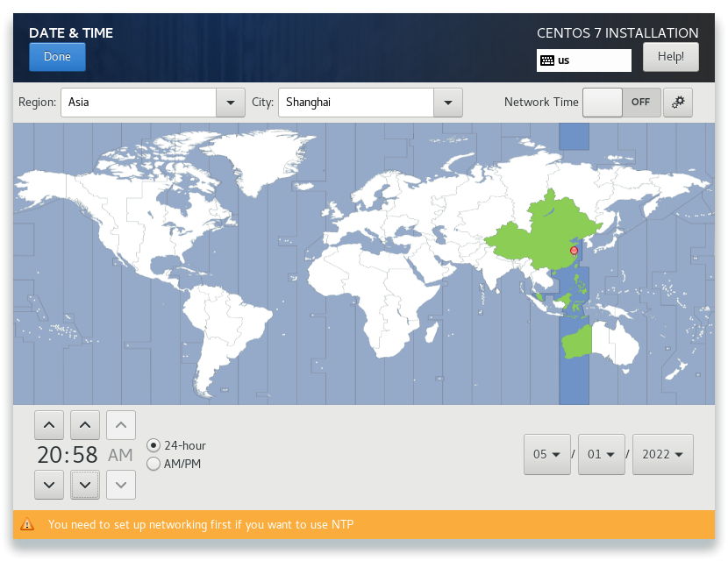
Task: Click the us keyboard layout indicator
Action: click(583, 60)
